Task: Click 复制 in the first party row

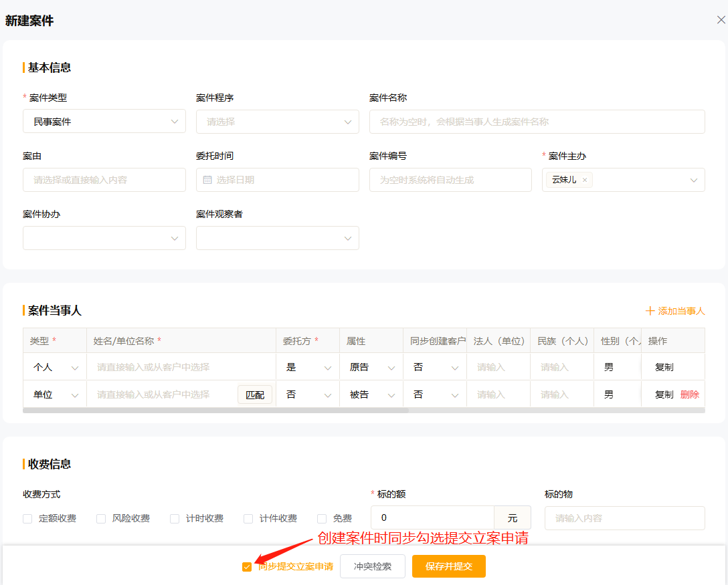Action: coord(664,367)
